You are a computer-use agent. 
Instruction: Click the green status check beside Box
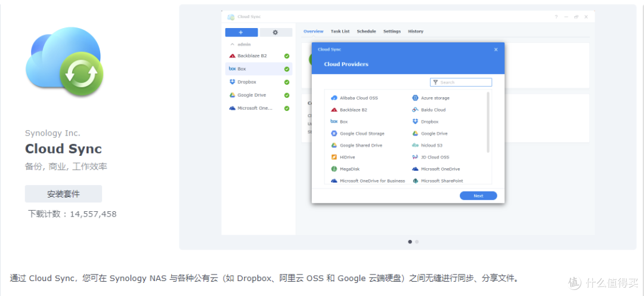287,69
